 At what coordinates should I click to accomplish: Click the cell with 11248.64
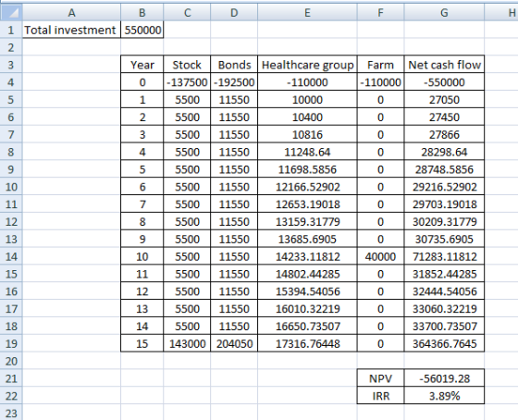click(x=307, y=152)
